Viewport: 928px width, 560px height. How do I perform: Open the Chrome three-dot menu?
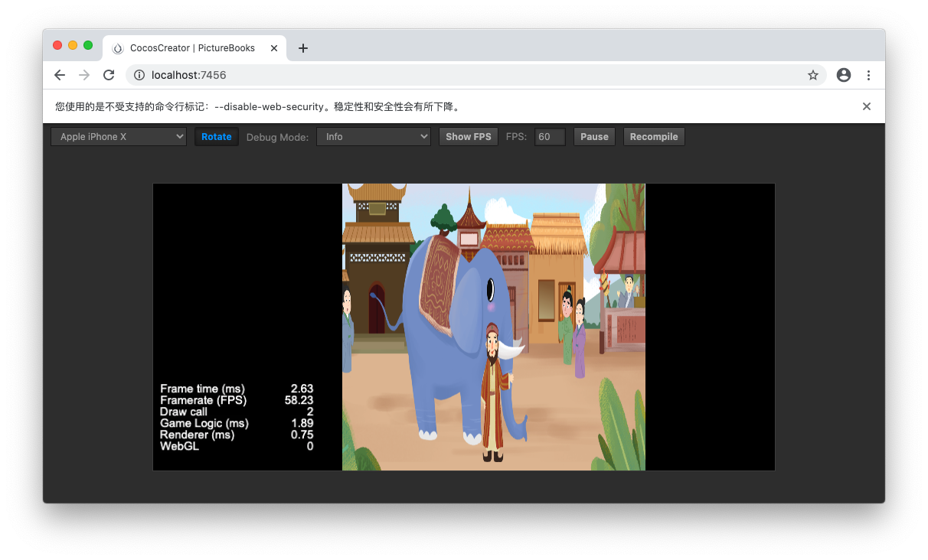pyautogui.click(x=868, y=75)
